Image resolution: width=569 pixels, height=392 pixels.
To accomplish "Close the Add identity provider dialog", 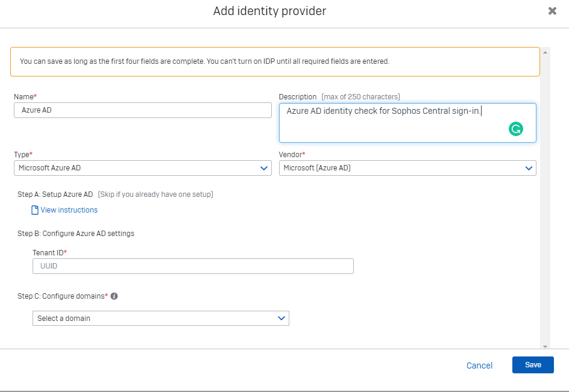I will [x=552, y=11].
